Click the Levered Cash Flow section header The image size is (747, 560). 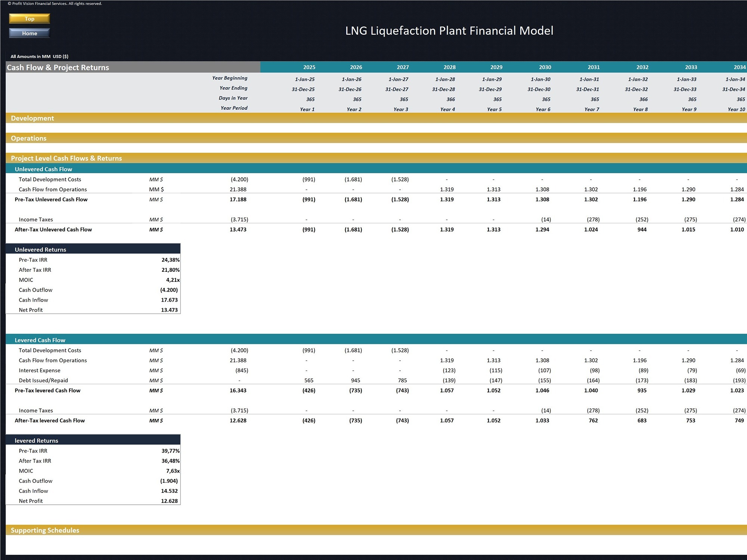(40, 340)
